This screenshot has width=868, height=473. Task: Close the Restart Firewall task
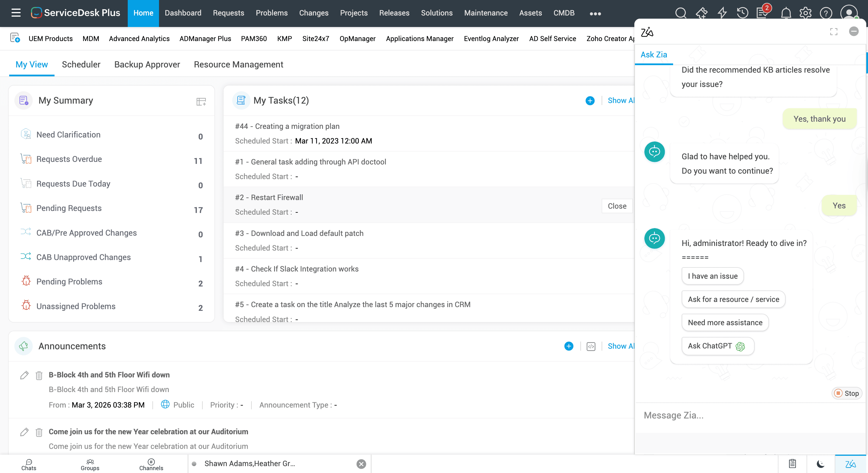(x=617, y=206)
